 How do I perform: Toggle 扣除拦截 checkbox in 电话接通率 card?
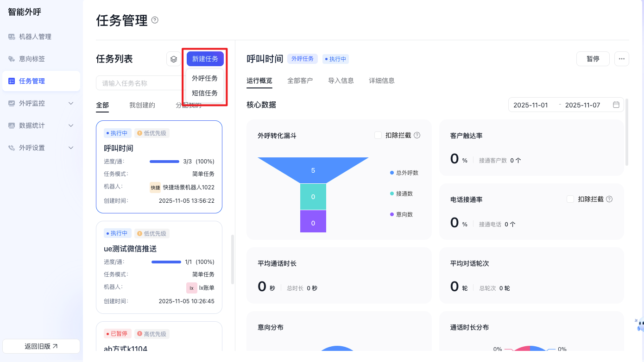pyautogui.click(x=570, y=199)
